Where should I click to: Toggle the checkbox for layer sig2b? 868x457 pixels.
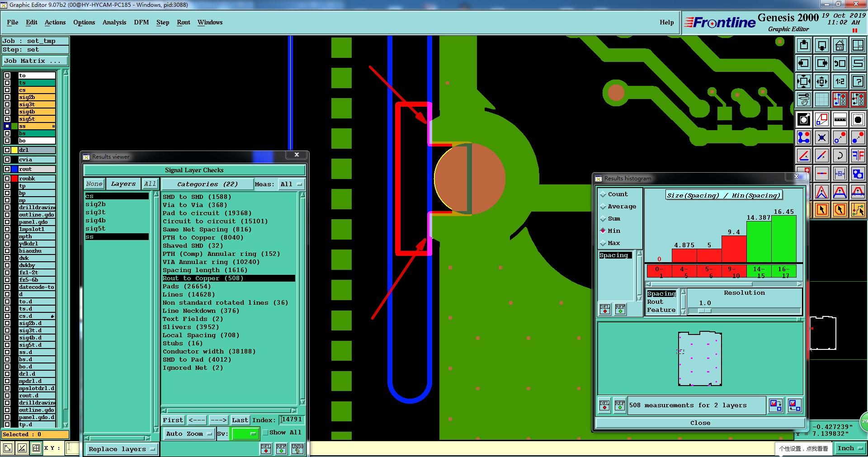pyautogui.click(x=7, y=97)
